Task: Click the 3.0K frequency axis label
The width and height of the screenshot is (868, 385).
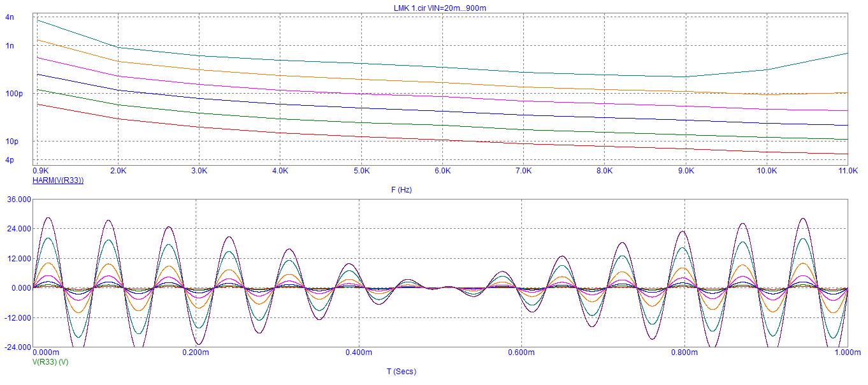Action: (199, 171)
